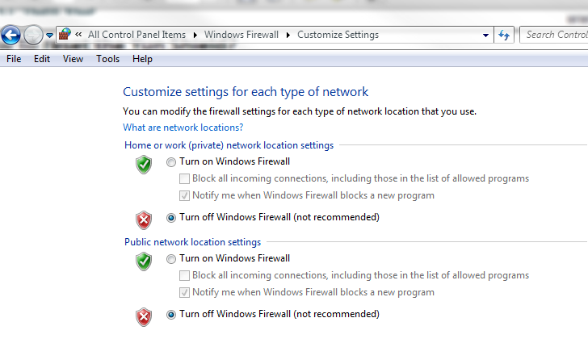Click red shield icon in public section
Screen dimensions: 588x364
coord(144,317)
